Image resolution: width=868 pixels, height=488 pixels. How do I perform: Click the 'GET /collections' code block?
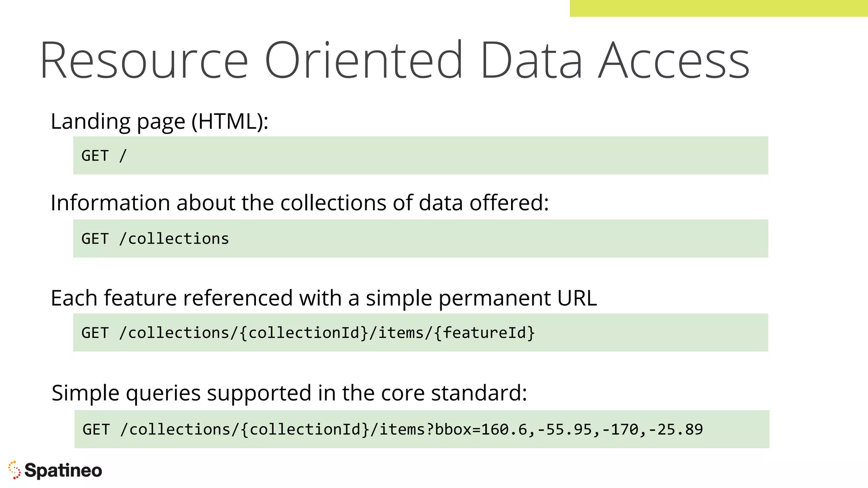pyautogui.click(x=420, y=238)
